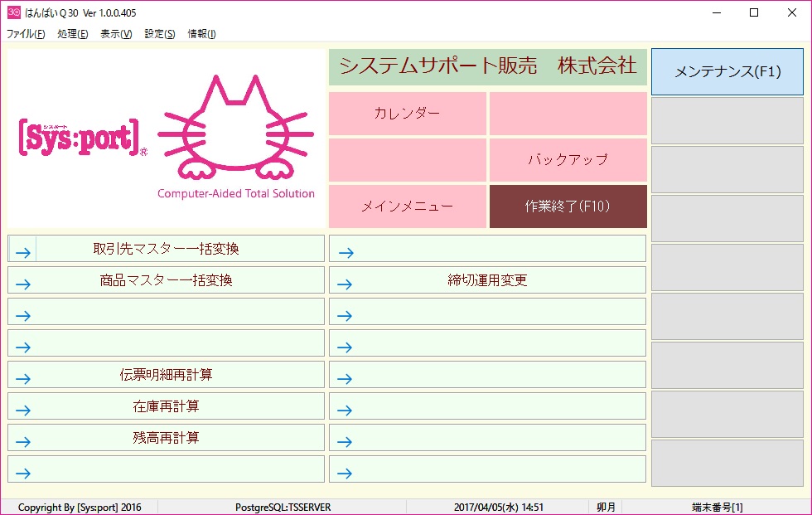This screenshot has width=812, height=515.
Task: Click arrow icon beside 商品マスター一括変換
Action: click(23, 284)
